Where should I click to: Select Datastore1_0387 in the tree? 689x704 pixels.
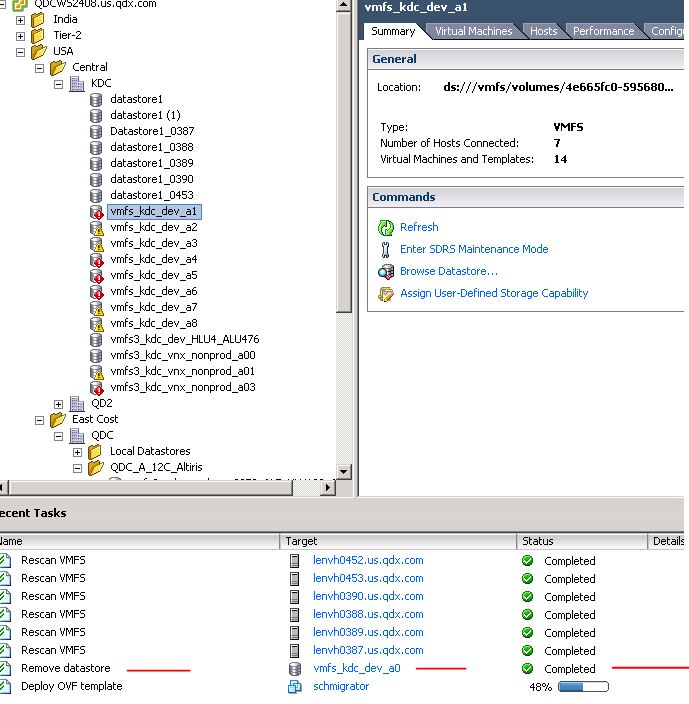152,132
